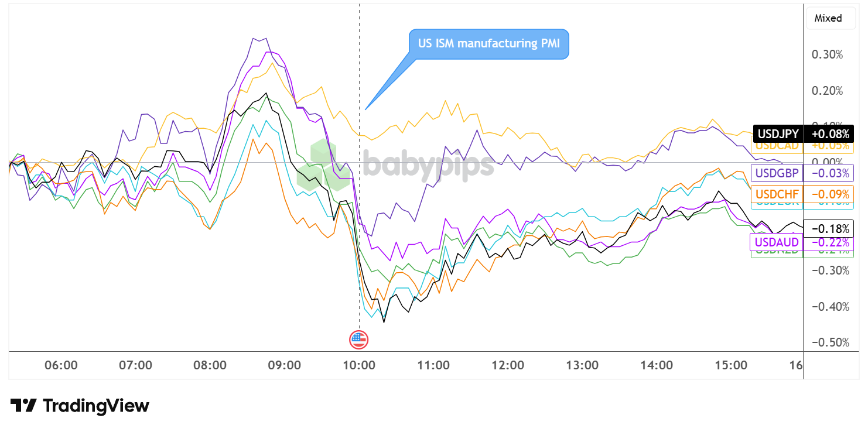Click the 10:00 time axis label
868x432 pixels.
pyautogui.click(x=358, y=365)
